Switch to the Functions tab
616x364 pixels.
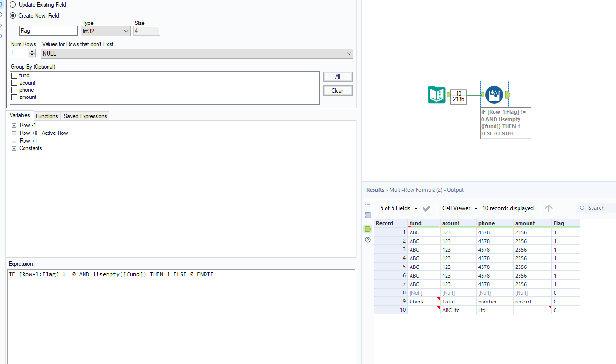(x=47, y=116)
